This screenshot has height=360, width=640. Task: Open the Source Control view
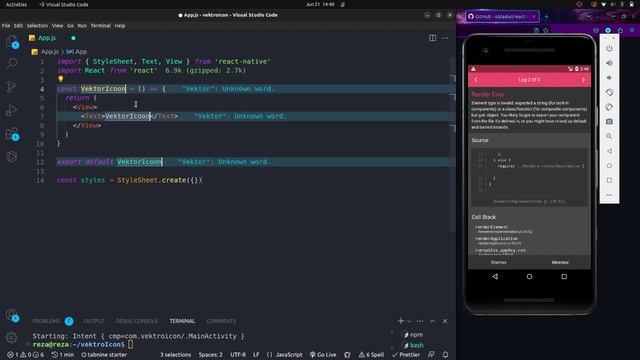pyautogui.click(x=11, y=87)
